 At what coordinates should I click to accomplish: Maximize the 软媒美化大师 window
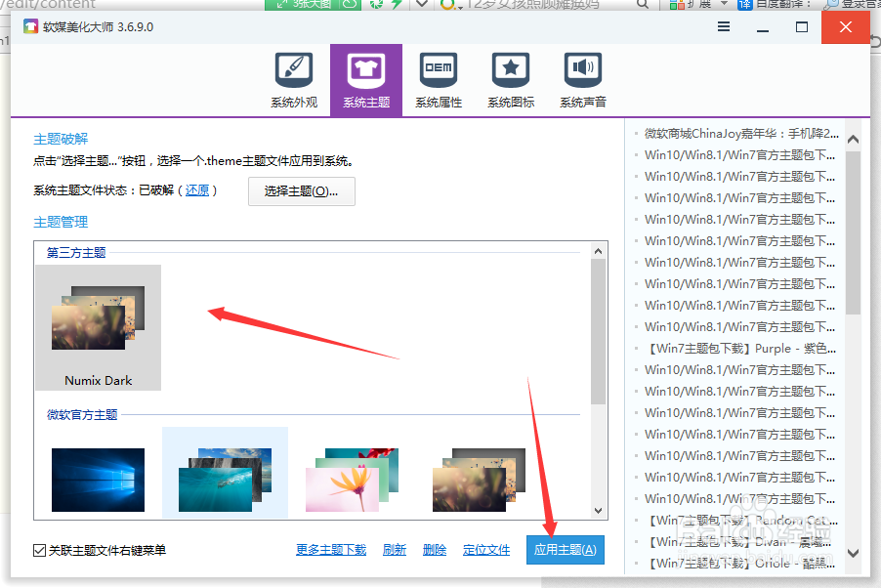tap(802, 26)
